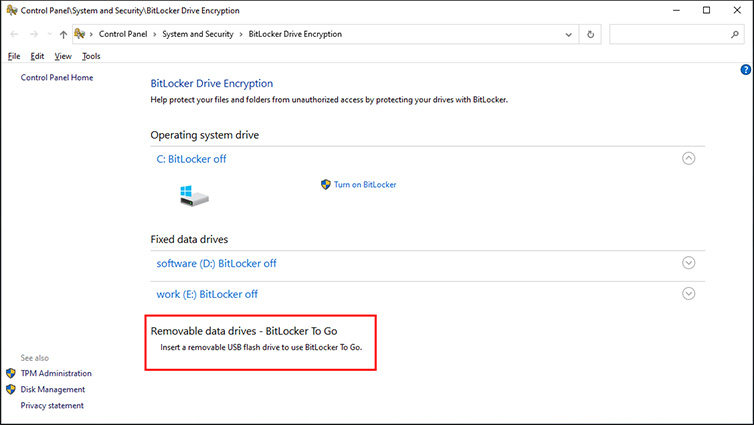
Task: Click the BitLocker icon in address bar
Action: (80, 34)
